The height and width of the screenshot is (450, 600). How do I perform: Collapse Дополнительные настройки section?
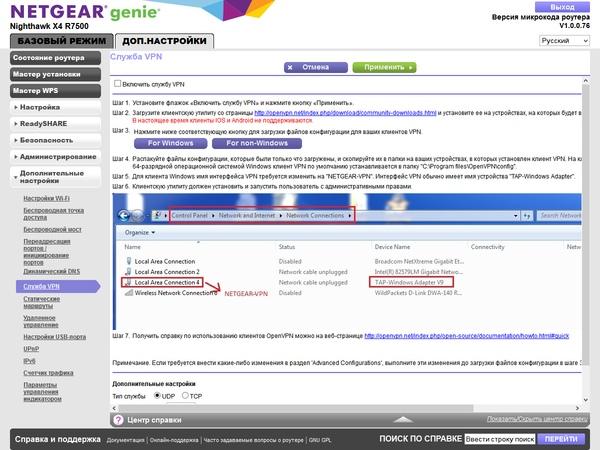(x=55, y=177)
